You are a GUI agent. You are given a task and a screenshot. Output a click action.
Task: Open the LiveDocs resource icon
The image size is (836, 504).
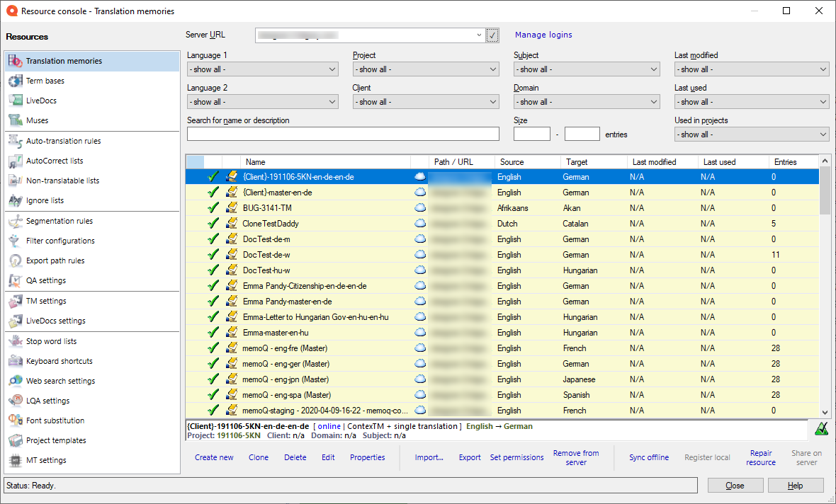point(16,101)
